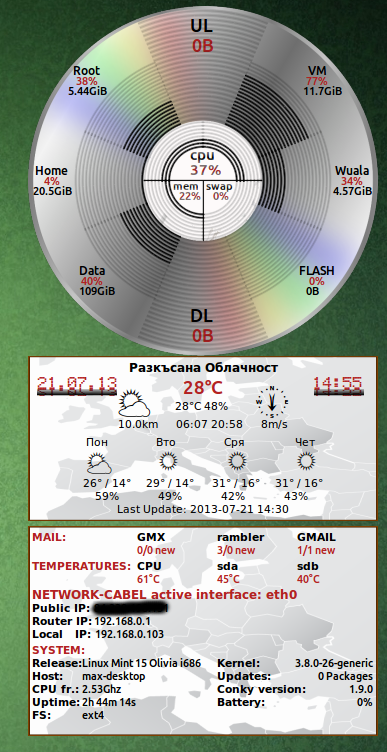Image resolution: width=387 pixels, height=752 pixels.
Task: Click the current weather partly cloudy icon
Action: pos(134,403)
